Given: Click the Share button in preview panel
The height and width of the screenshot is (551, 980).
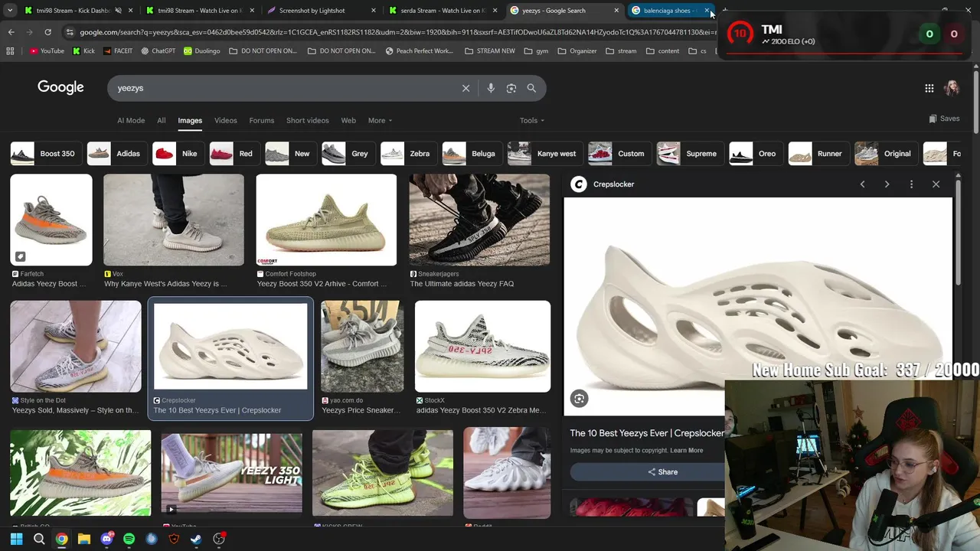Looking at the screenshot, I should point(662,472).
